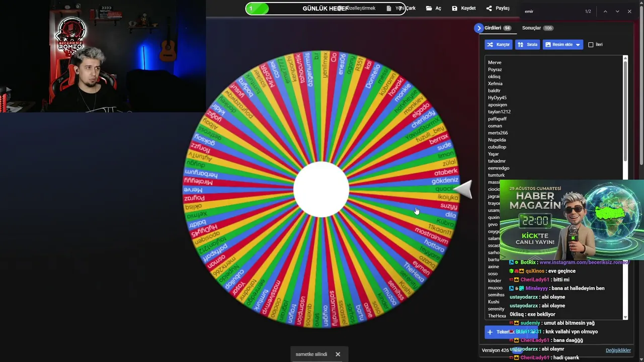Click the 'paffxpaff' entry in the list
This screenshot has width=644, height=362.
[x=497, y=119]
